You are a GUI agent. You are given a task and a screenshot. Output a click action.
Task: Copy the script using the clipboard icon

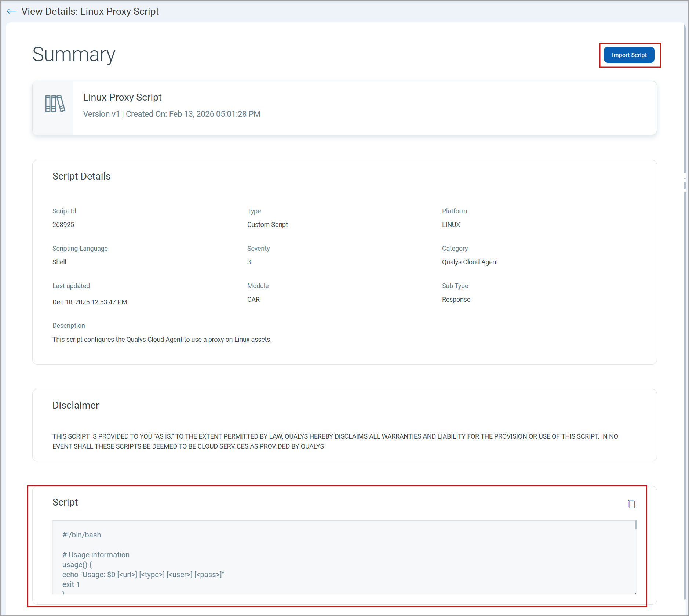[x=631, y=504]
